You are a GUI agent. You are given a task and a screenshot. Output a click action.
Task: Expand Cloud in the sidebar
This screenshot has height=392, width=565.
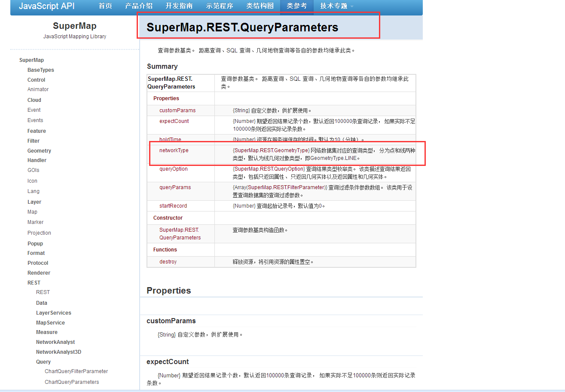click(x=34, y=100)
